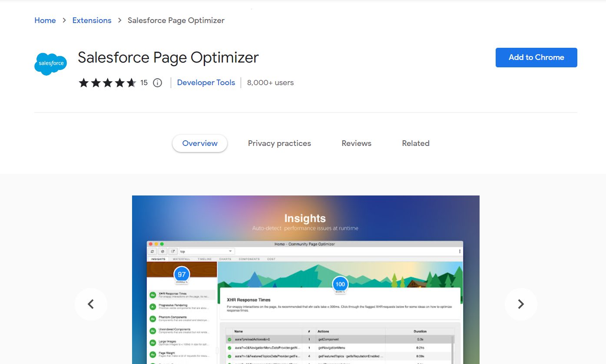Open the rating info icon next to 15
606x364 pixels.
[157, 83]
